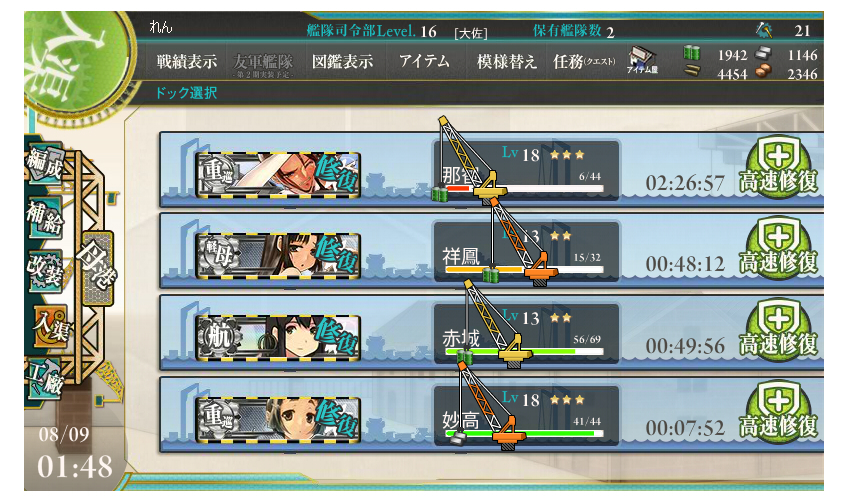This screenshot has height=498, width=846.
Task: Open the アイテム屋 item shop icon
Action: coord(642,60)
